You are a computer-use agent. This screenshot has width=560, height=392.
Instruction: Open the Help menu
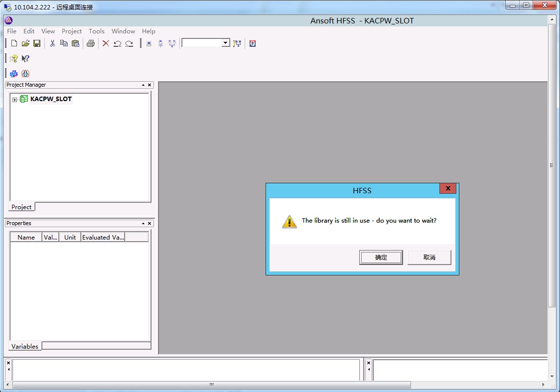(148, 31)
